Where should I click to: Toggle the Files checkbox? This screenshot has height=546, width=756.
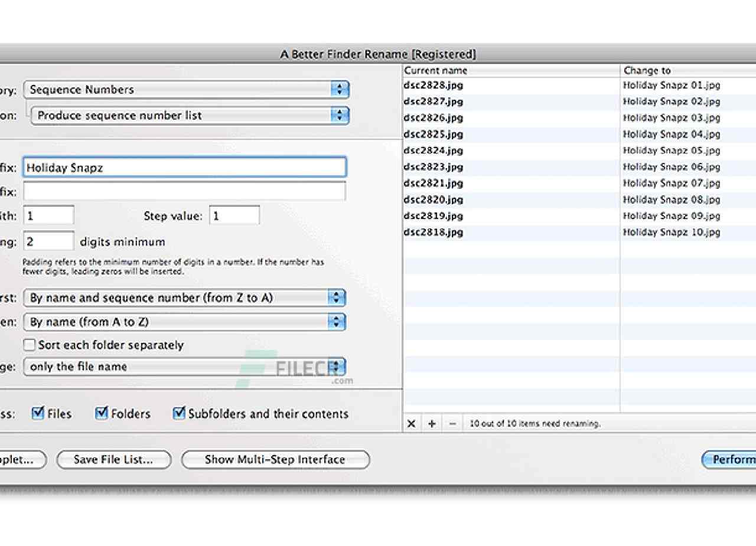[38, 413]
